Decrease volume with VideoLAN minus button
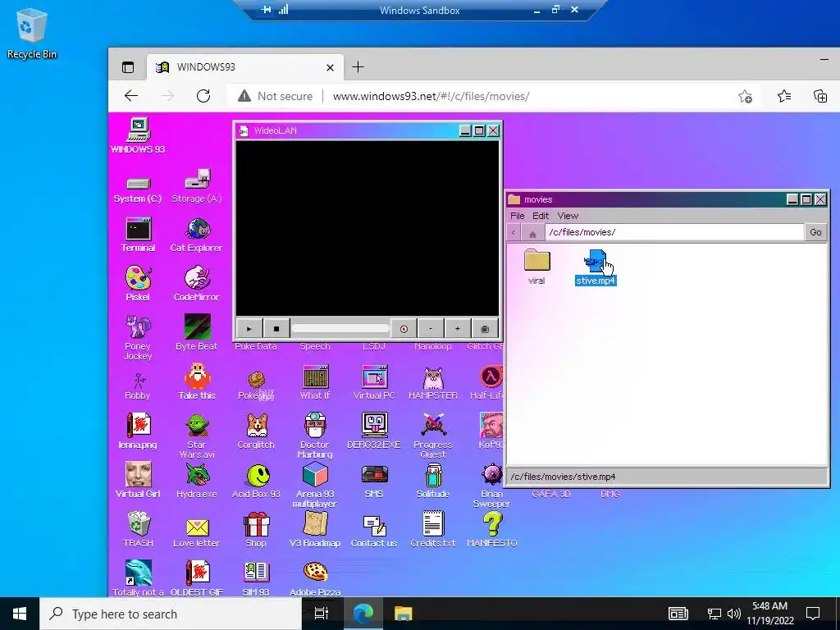The height and width of the screenshot is (630, 840). [431, 329]
